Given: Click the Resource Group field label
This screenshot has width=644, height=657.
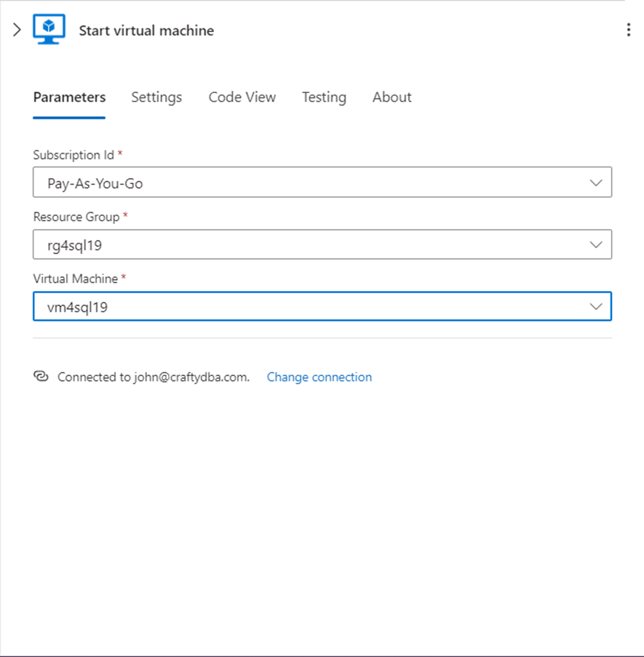Looking at the screenshot, I should pos(77,217).
